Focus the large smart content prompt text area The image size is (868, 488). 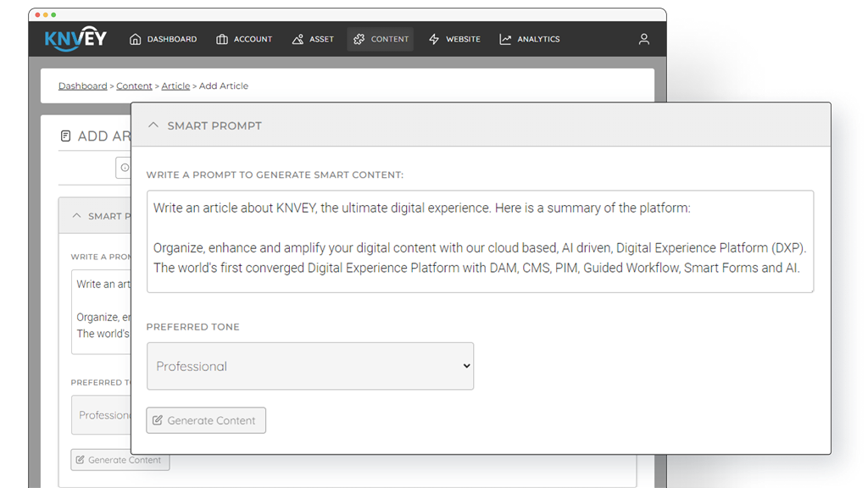(x=480, y=241)
